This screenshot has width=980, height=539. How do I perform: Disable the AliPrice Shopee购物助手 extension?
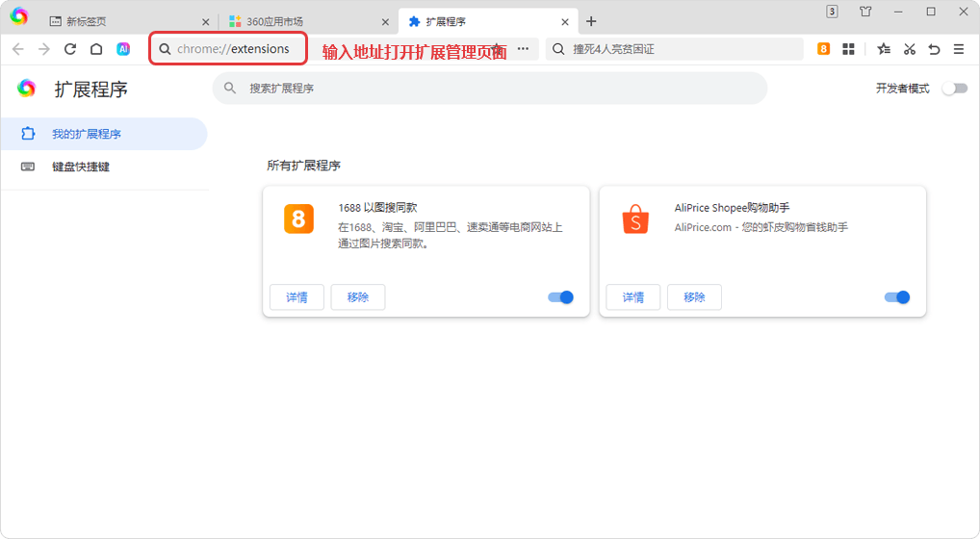pyautogui.click(x=896, y=297)
